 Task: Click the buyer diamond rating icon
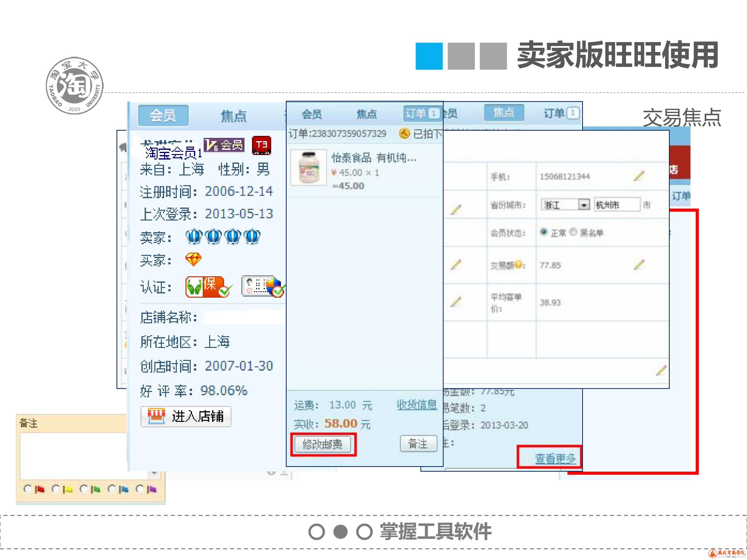pos(193,260)
